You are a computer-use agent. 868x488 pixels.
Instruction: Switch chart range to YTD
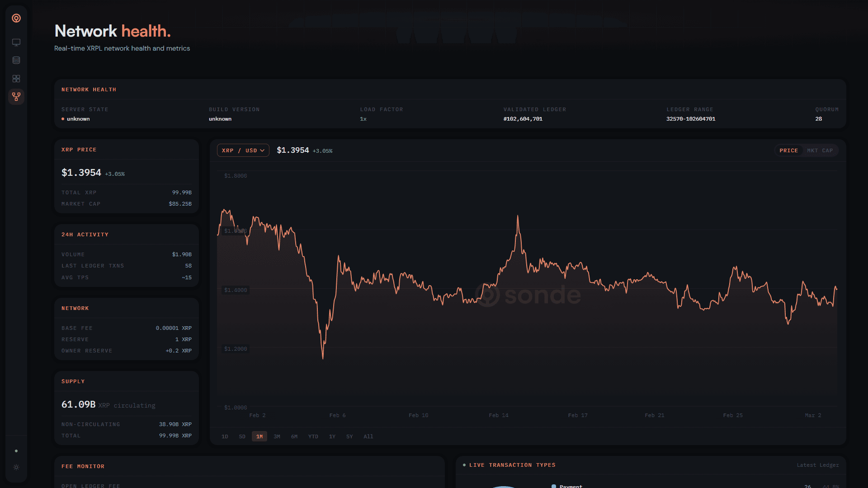click(x=313, y=436)
